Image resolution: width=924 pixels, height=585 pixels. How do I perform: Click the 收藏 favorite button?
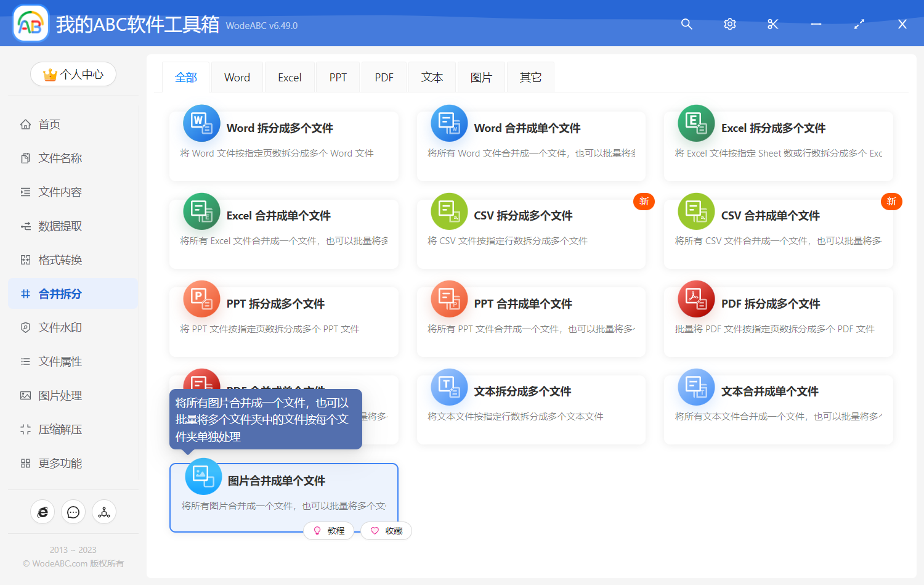386,531
